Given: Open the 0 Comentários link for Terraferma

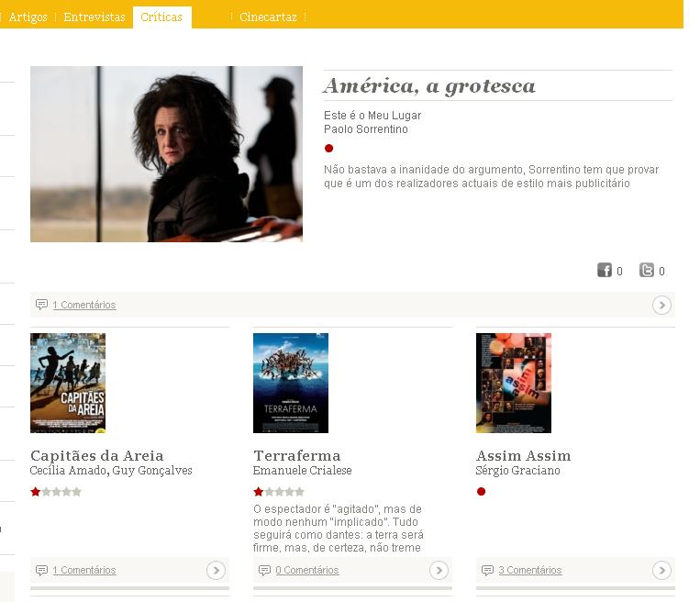Looking at the screenshot, I should click(x=306, y=570).
